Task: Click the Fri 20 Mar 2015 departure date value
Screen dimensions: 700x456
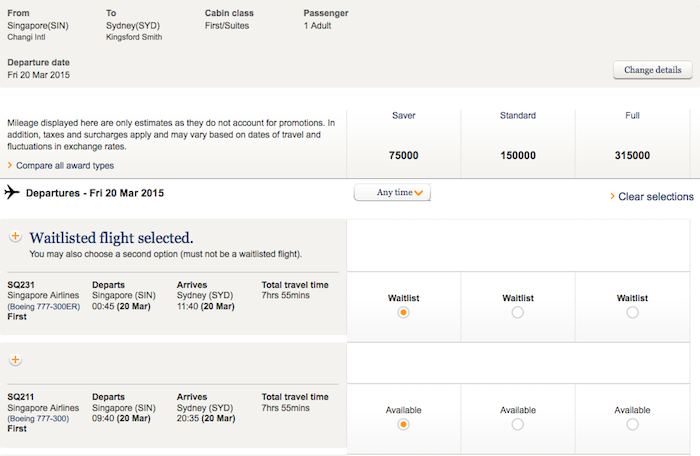Action: coord(38,75)
